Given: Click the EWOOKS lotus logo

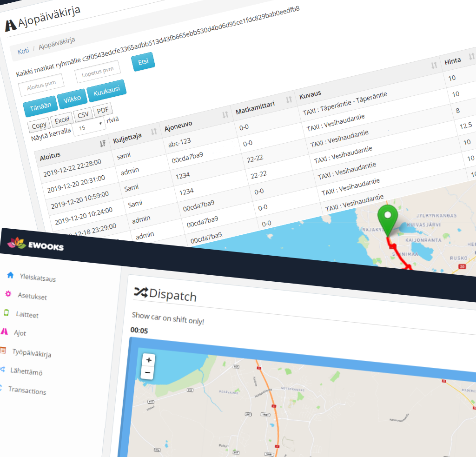Looking at the screenshot, I should (x=16, y=243).
